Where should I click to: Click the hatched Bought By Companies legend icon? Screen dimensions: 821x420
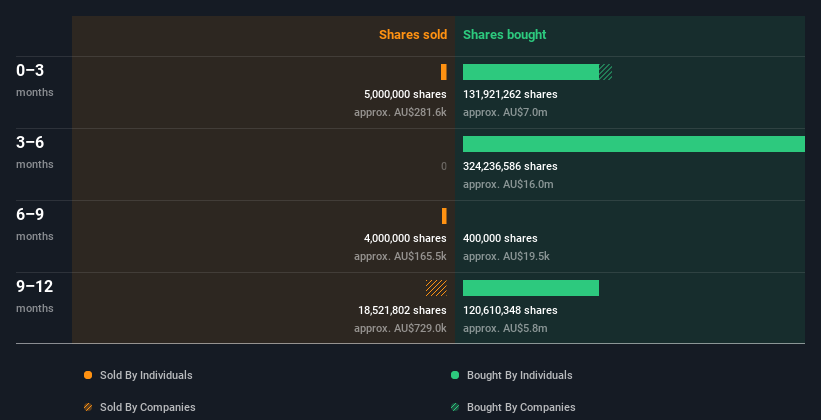point(455,407)
